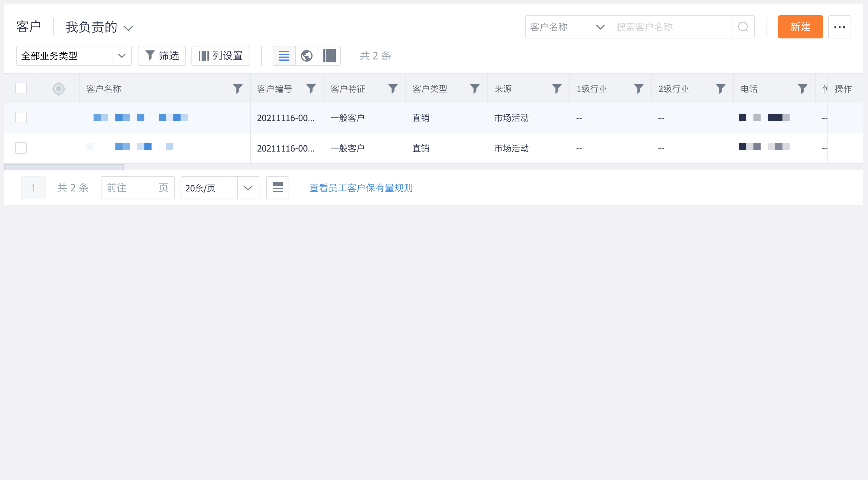Check the second customer row
868x480 pixels.
coord(21,148)
